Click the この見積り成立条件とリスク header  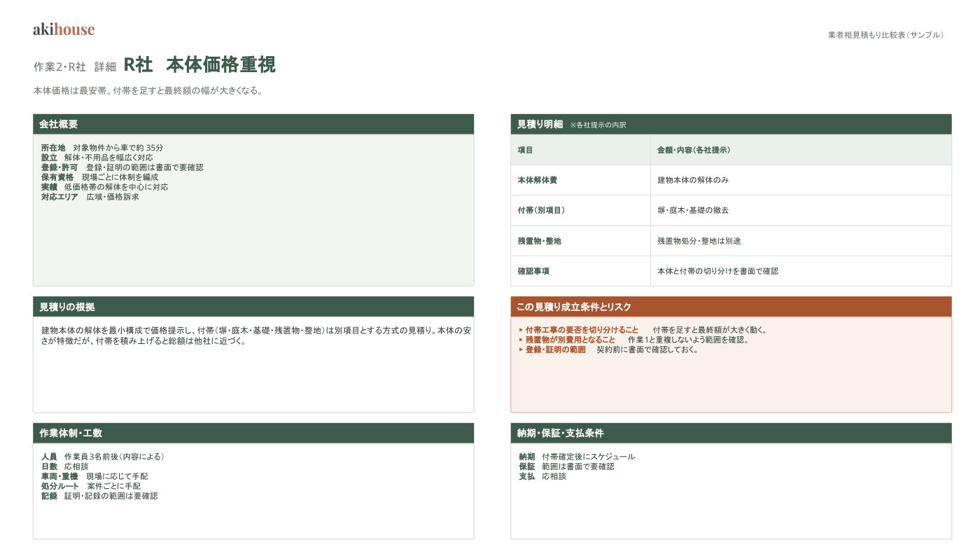(731, 307)
